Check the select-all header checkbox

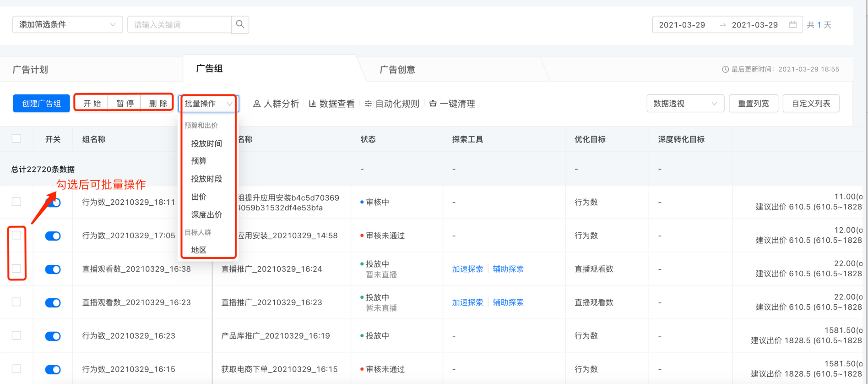click(x=16, y=138)
